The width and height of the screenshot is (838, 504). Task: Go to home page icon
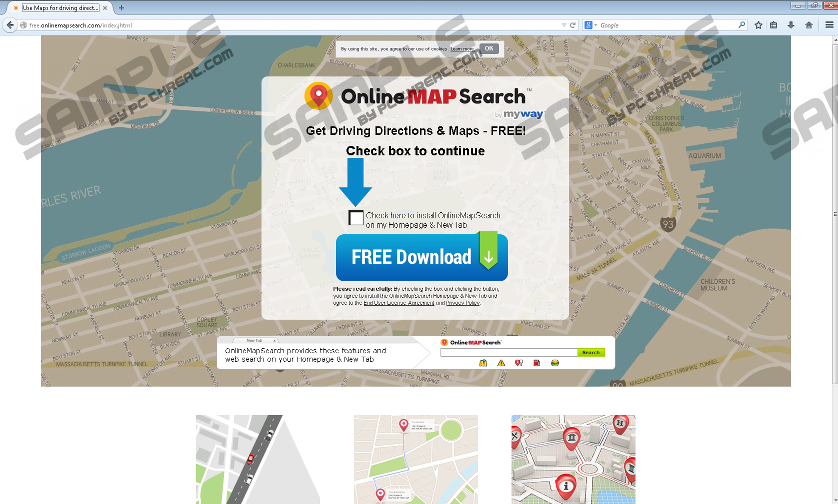809,25
